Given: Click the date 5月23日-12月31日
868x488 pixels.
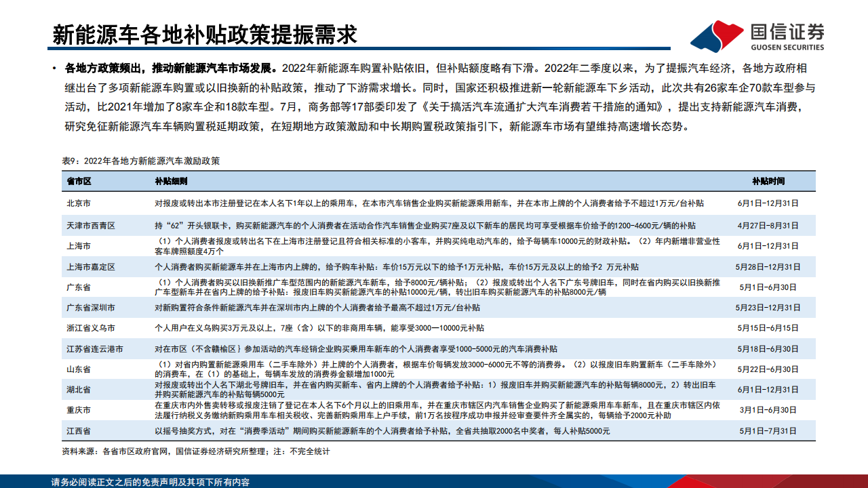Looking at the screenshot, I should [768, 308].
